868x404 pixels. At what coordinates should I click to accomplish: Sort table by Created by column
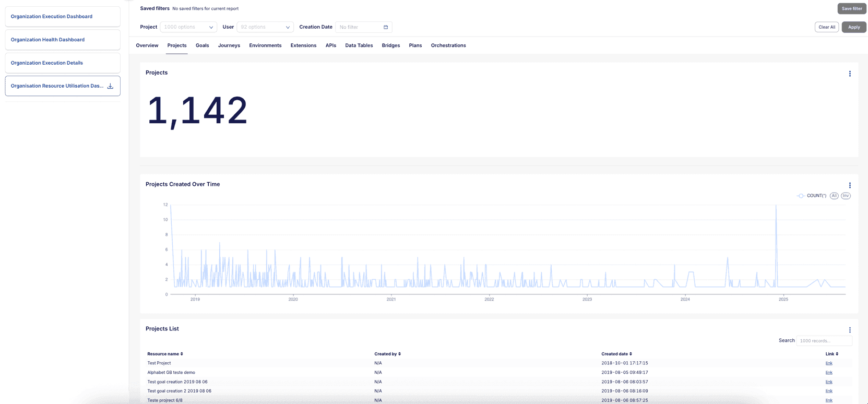click(x=387, y=354)
